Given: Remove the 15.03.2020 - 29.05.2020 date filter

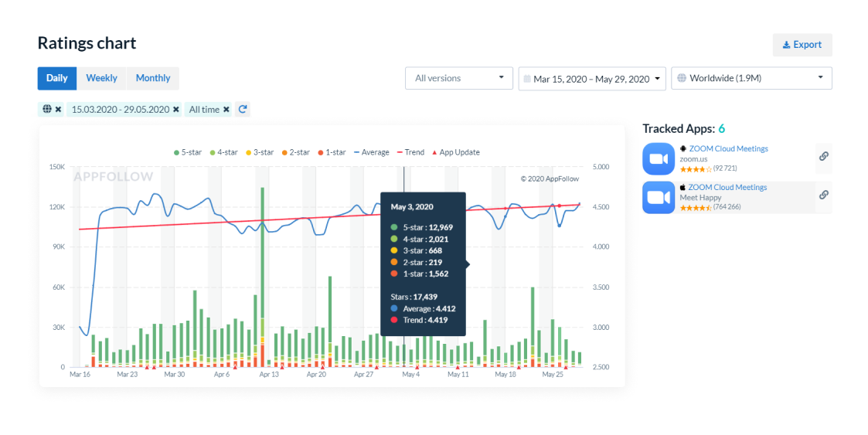Looking at the screenshot, I should click(176, 110).
